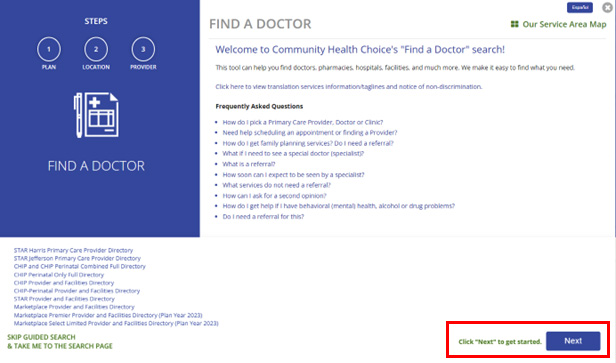Click the PROVIDER step label
This screenshot has height=363, width=616.
click(143, 67)
